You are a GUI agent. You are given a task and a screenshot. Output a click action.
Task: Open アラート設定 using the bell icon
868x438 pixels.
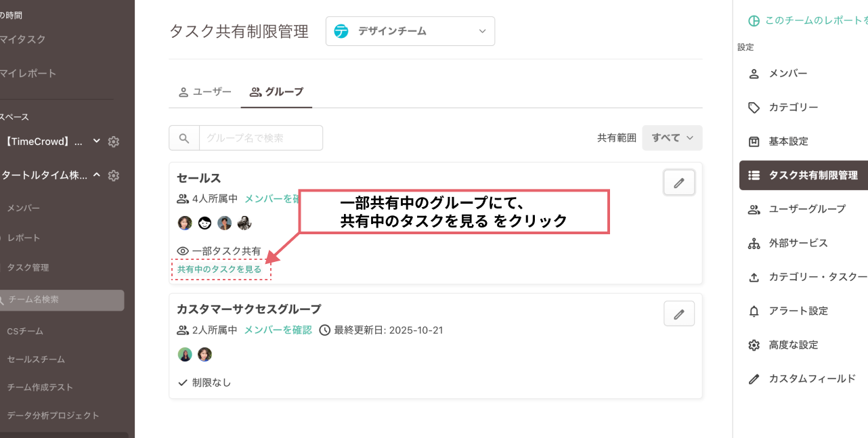pyautogui.click(x=754, y=311)
